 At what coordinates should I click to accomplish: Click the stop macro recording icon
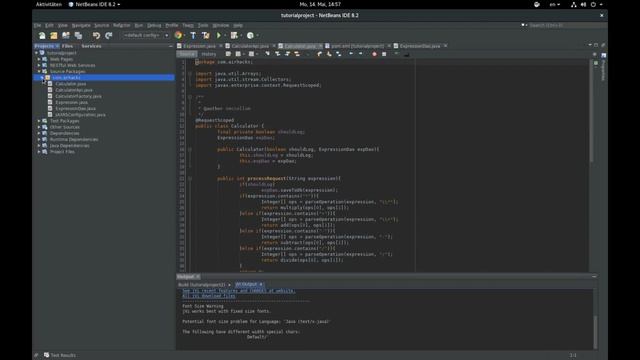(x=384, y=54)
